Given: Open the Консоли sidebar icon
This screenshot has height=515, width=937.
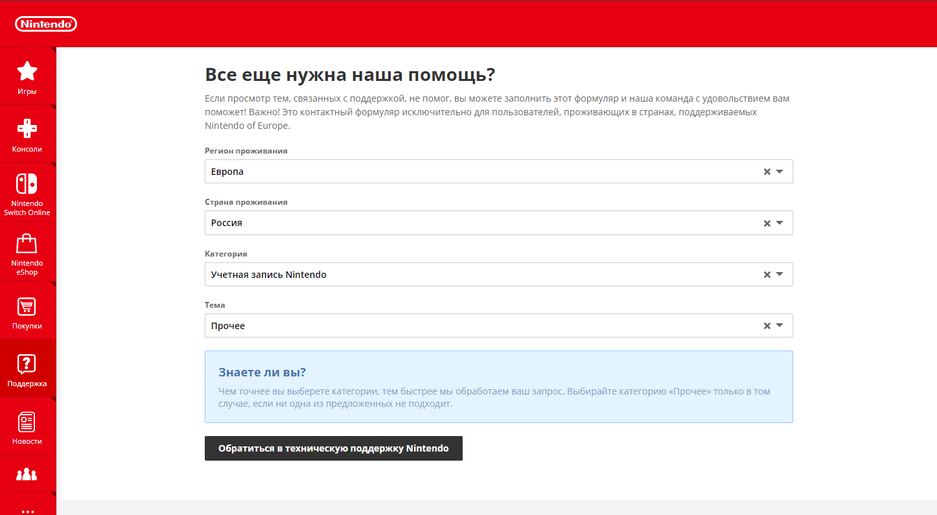Looking at the screenshot, I should pyautogui.click(x=27, y=128).
